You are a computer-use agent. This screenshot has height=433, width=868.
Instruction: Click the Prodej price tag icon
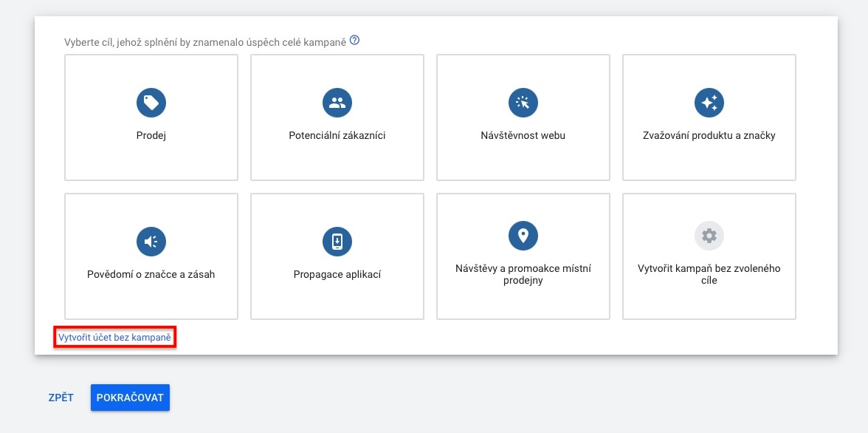coord(151,103)
